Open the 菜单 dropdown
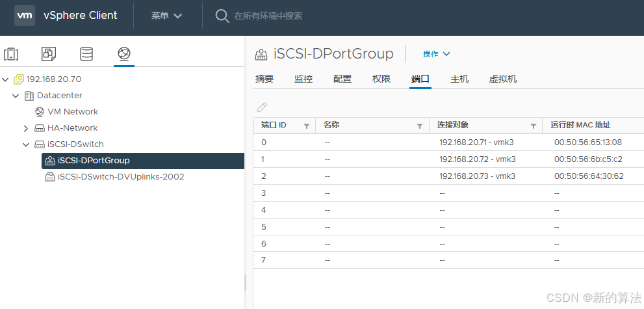This screenshot has width=644, height=309. pyautogui.click(x=166, y=16)
